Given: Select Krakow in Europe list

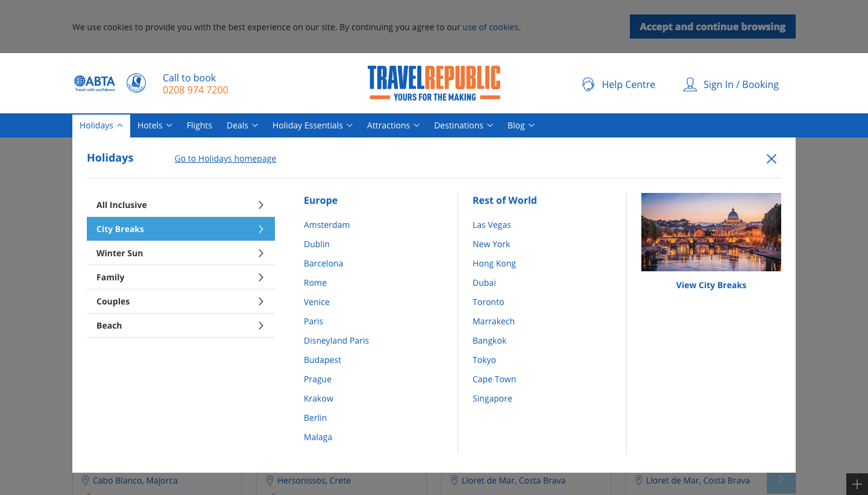Looking at the screenshot, I should point(318,399).
